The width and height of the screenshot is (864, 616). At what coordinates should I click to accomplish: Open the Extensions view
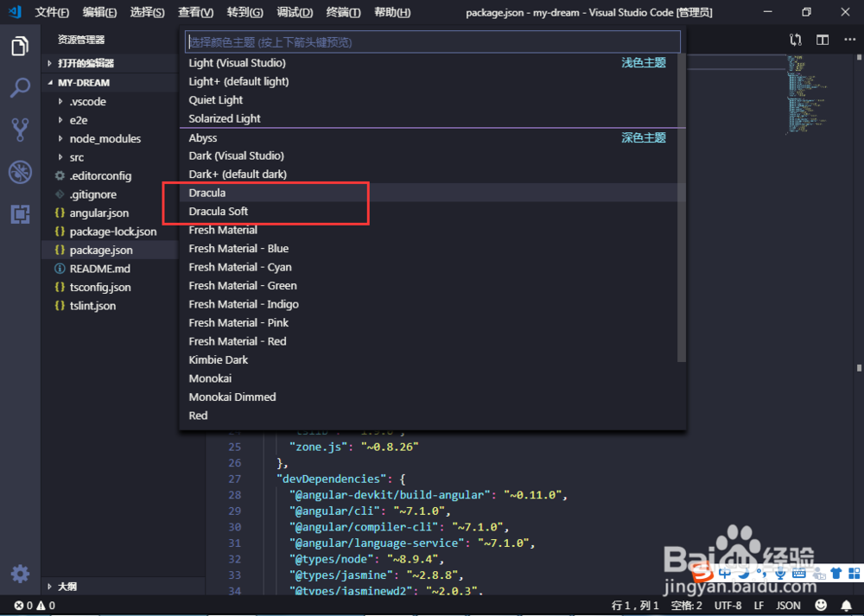20,214
